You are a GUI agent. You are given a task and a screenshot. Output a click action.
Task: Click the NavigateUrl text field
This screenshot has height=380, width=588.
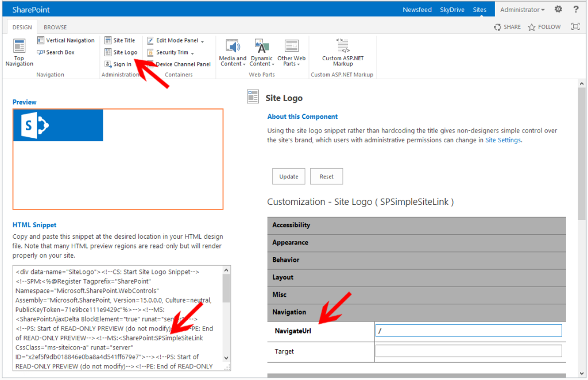click(468, 331)
